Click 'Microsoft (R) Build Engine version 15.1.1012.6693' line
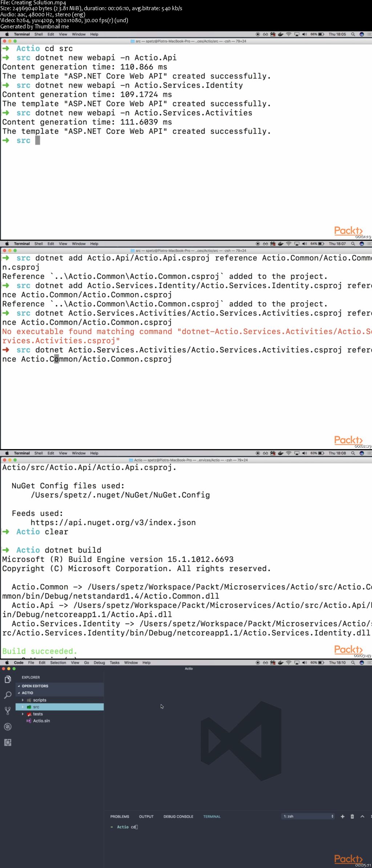372x868 pixels. 118,559
